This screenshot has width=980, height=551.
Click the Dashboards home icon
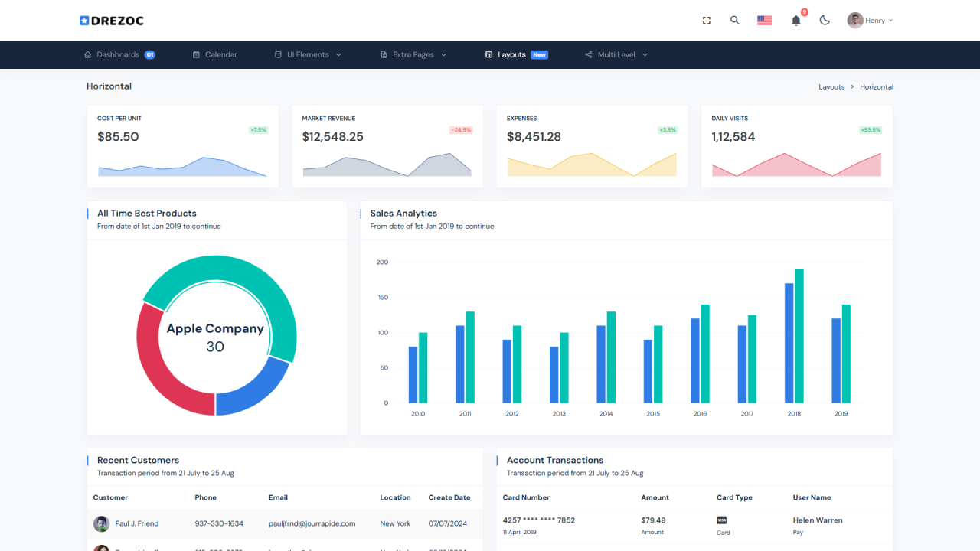[x=88, y=55]
